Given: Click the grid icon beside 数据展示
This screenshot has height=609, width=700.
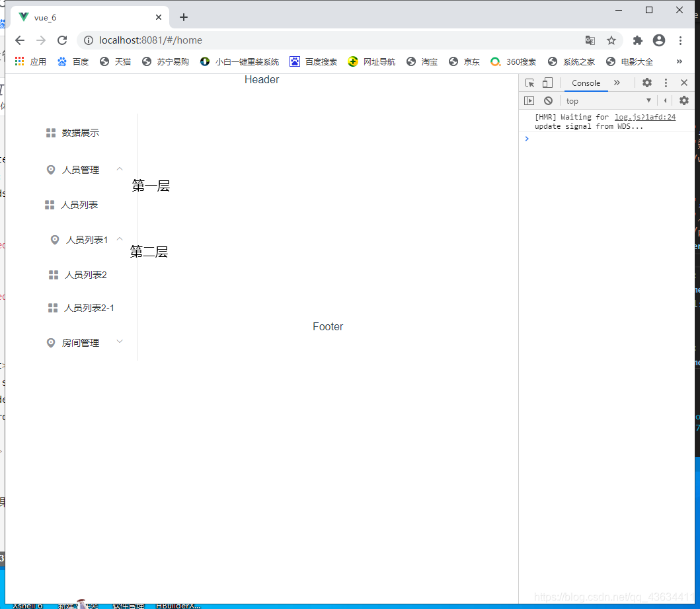Looking at the screenshot, I should 51,133.
